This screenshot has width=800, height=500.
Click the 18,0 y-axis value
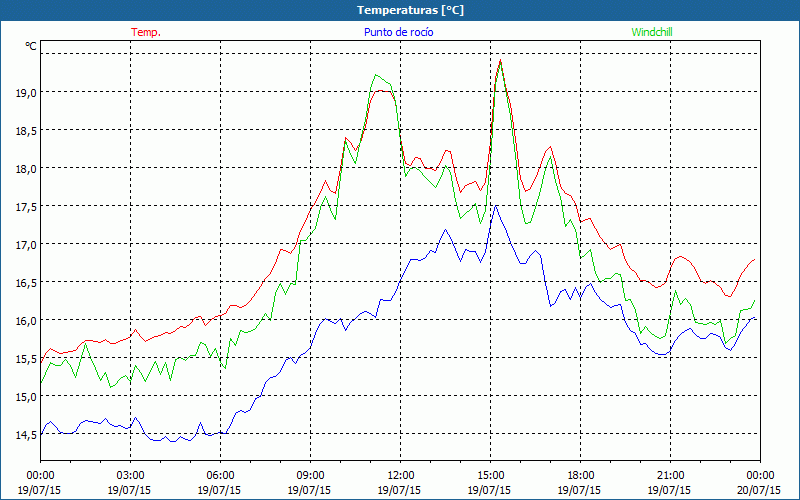(26, 168)
